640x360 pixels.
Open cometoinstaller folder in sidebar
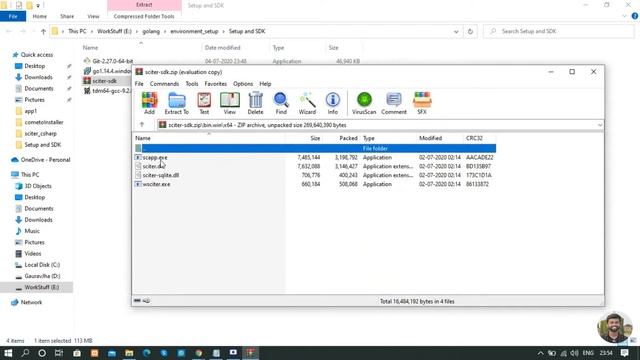[44, 122]
